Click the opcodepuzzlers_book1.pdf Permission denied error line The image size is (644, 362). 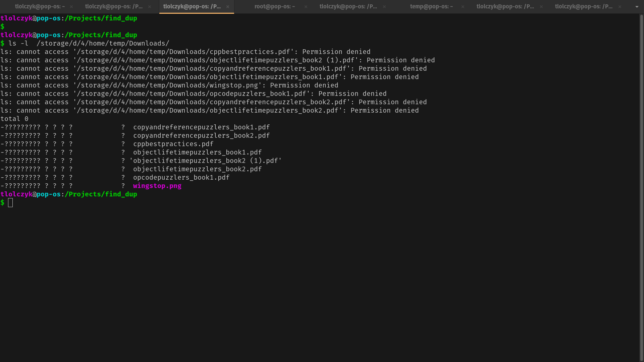tap(194, 94)
